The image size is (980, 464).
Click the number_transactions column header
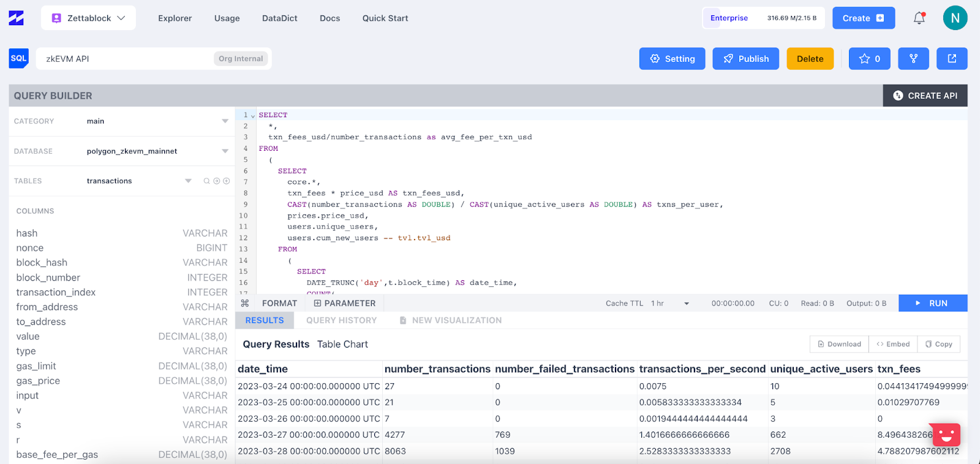(x=437, y=369)
